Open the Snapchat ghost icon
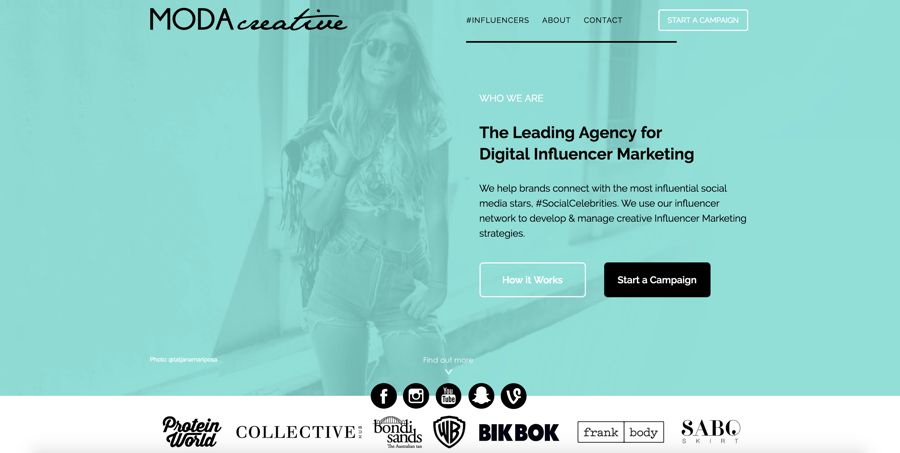Image resolution: width=900 pixels, height=453 pixels. pyautogui.click(x=481, y=396)
